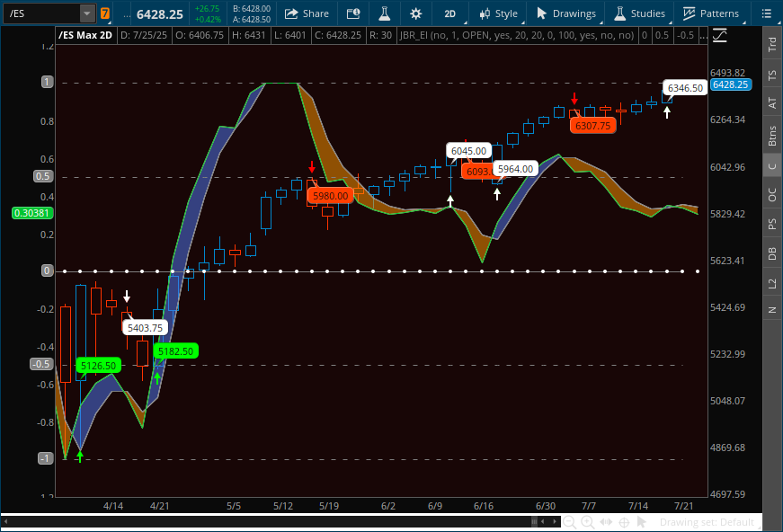
Task: Click the far-left scrollbar arrow
Action: click(5, 521)
